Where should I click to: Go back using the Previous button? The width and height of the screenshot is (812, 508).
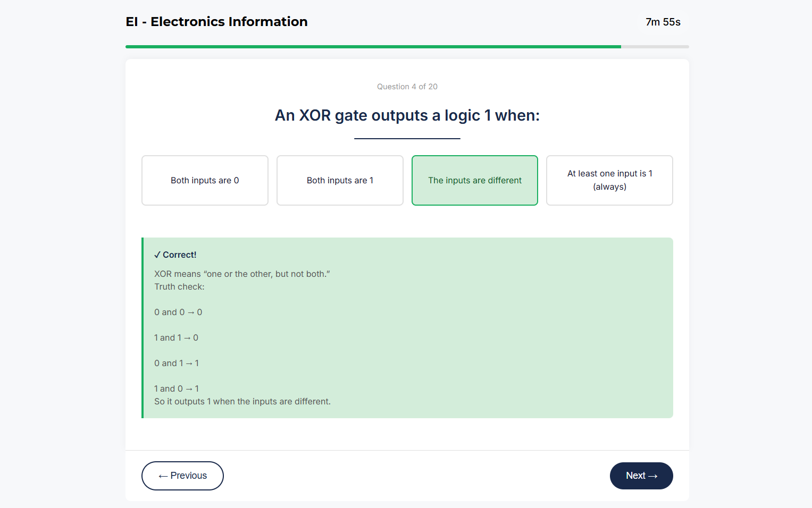182,476
